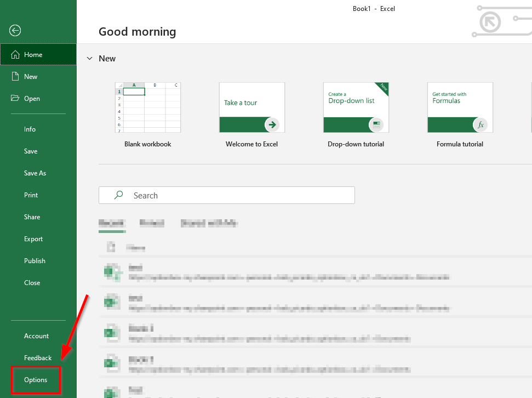
Task: Click the 'Welcome to Excel' label
Action: tap(251, 144)
